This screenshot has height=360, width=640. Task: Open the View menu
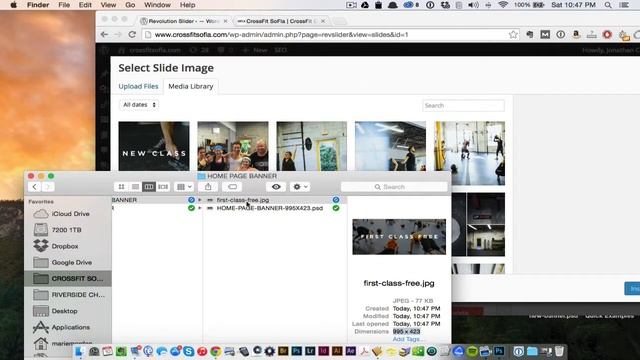pos(108,5)
